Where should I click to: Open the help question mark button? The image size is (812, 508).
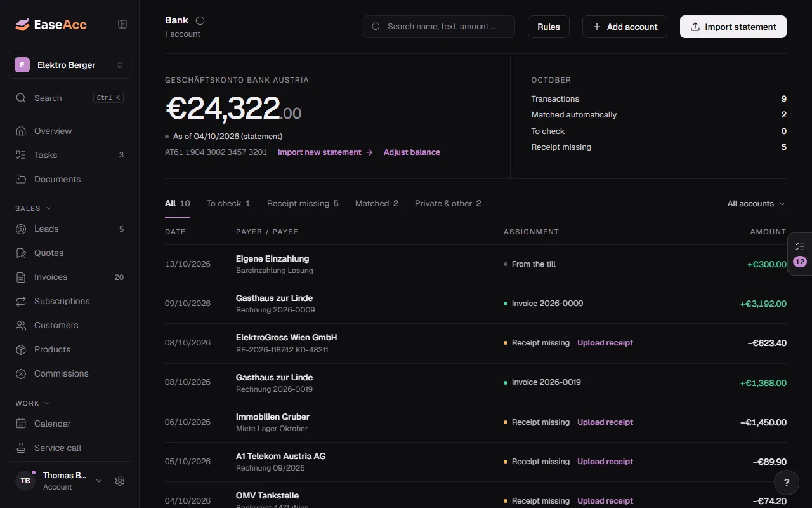click(787, 482)
